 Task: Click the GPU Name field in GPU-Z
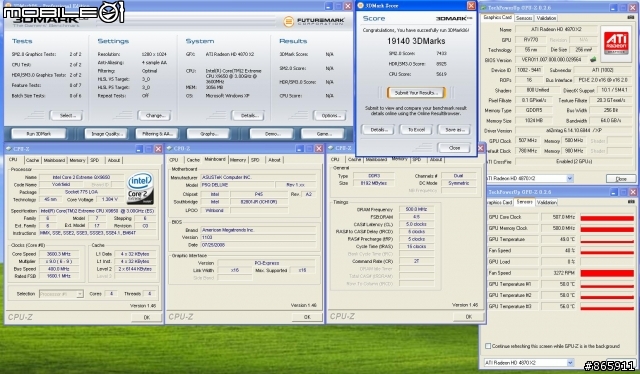[556, 29]
